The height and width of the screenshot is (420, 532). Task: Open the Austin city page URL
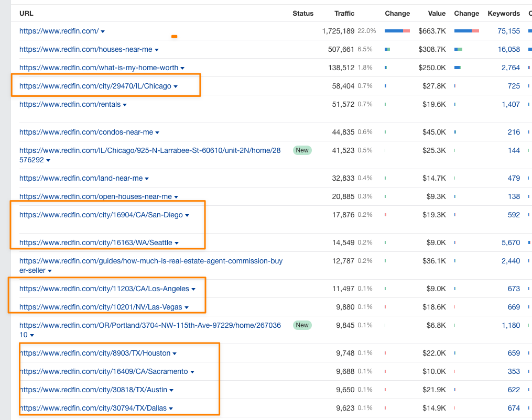93,390
